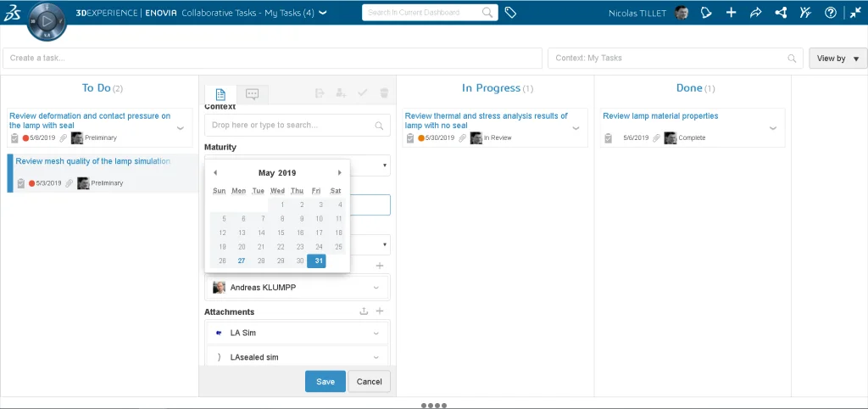The image size is (868, 409).
Task: Expand the LAsealed sim attachment row
Action: pos(376,357)
